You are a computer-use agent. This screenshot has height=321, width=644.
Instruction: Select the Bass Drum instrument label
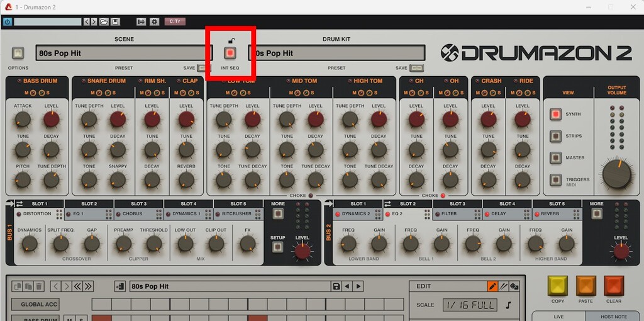[x=40, y=81]
